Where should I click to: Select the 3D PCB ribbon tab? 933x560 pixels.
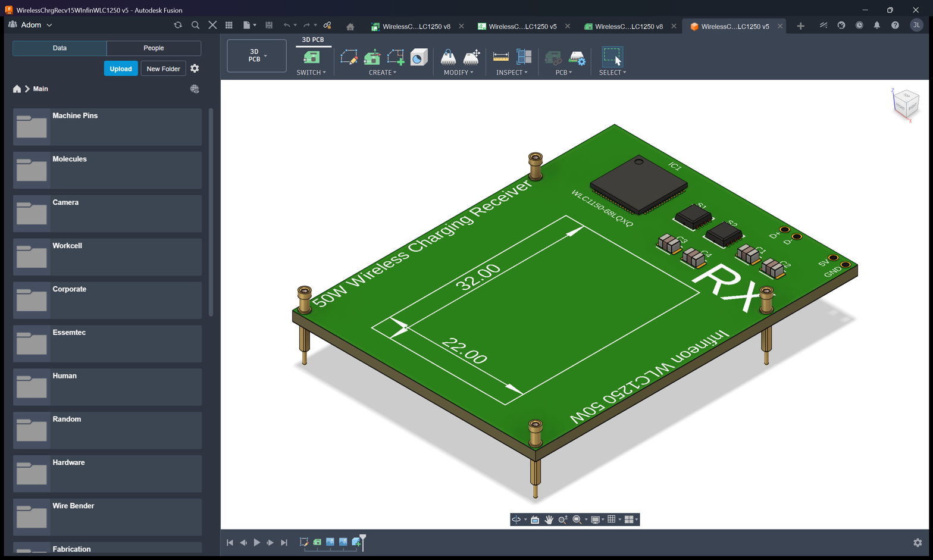tap(313, 40)
